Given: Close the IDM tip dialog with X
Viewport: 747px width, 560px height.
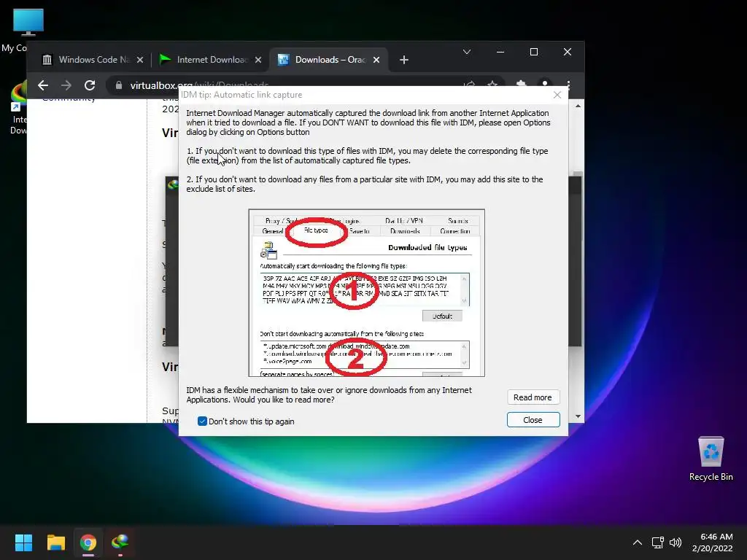Looking at the screenshot, I should coord(557,95).
